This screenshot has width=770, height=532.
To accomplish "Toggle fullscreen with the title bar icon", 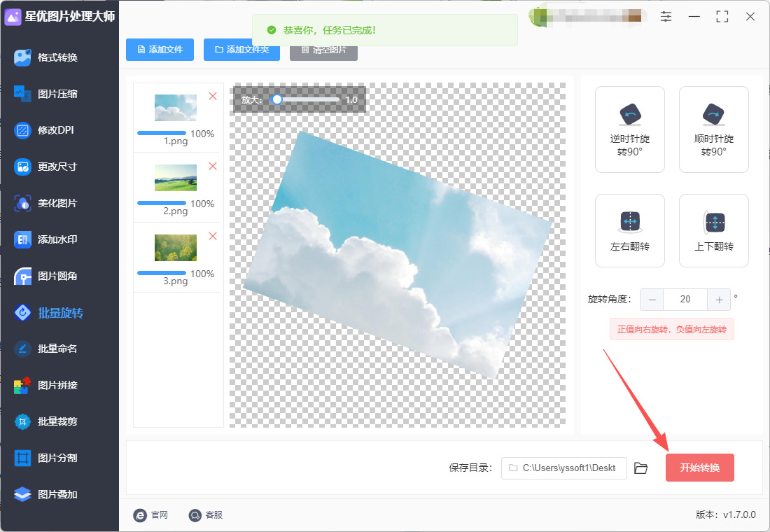I will tap(722, 17).
